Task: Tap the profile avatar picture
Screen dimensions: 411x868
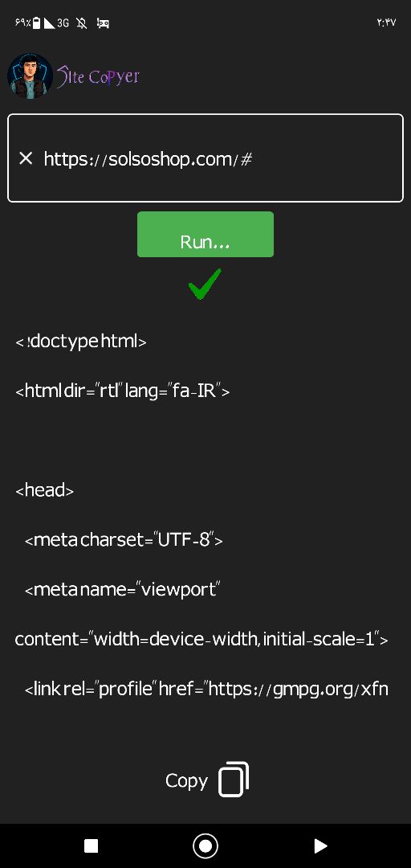Action: click(31, 76)
